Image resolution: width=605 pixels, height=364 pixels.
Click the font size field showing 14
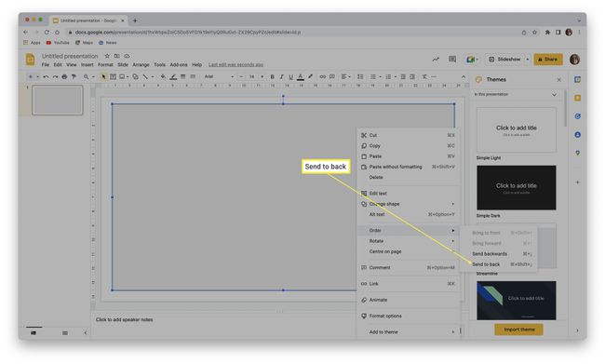[x=251, y=77]
